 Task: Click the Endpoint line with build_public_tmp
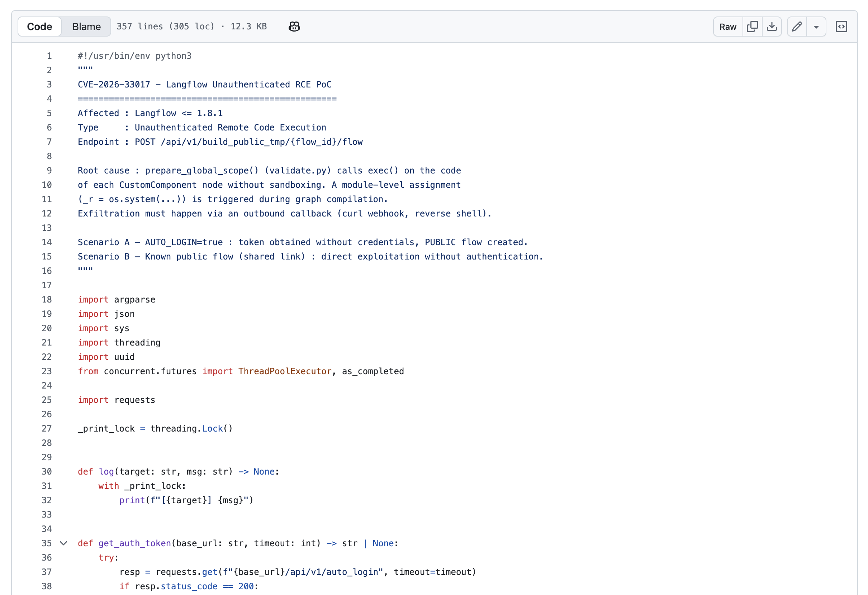pos(220,142)
